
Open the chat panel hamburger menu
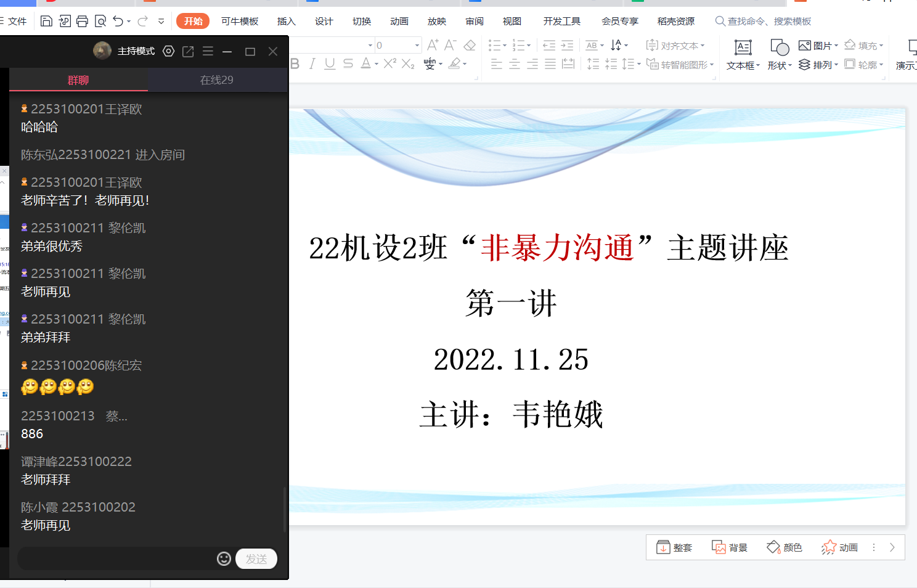coord(208,51)
